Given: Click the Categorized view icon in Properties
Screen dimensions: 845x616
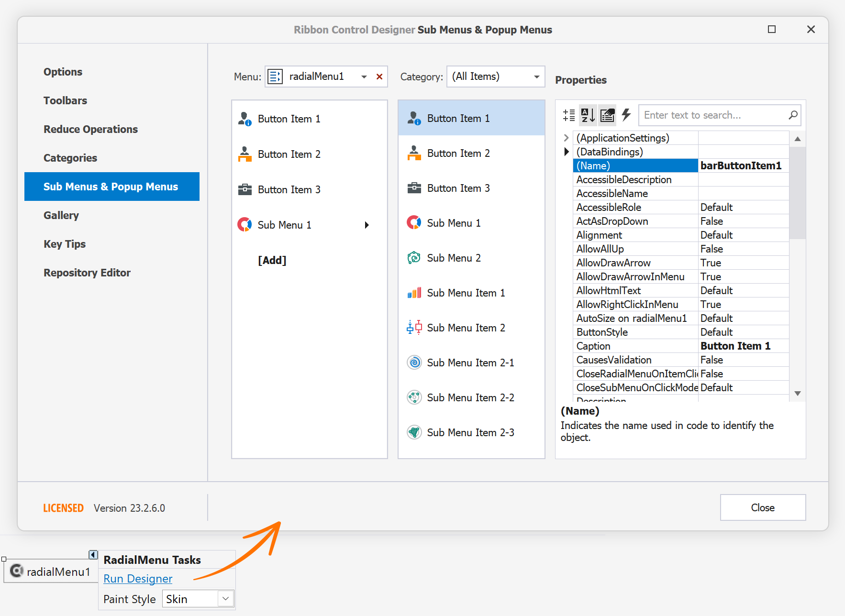Looking at the screenshot, I should [x=569, y=115].
